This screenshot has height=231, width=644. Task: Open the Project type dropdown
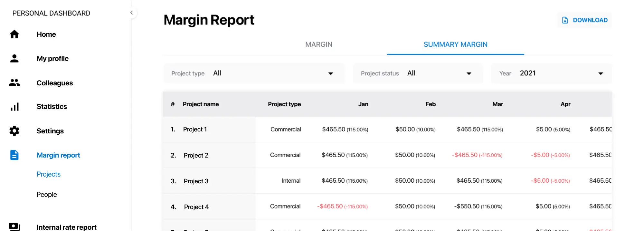[254, 73]
